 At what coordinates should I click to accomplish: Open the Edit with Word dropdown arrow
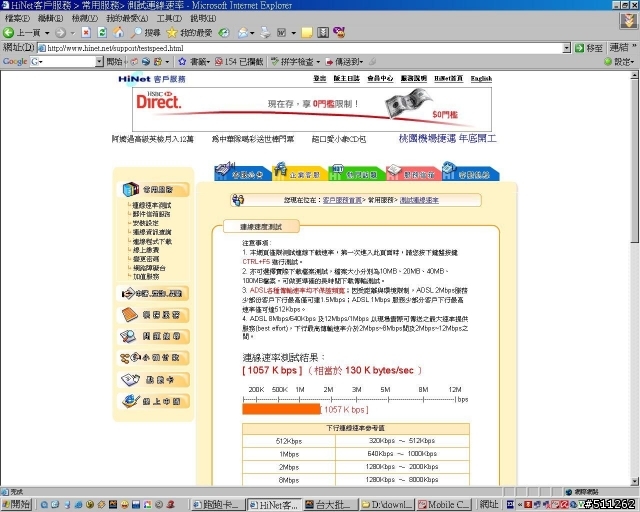[293, 33]
